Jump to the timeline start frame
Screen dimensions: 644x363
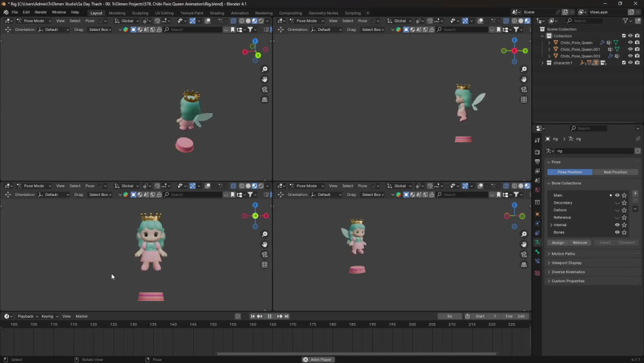pyautogui.click(x=252, y=316)
